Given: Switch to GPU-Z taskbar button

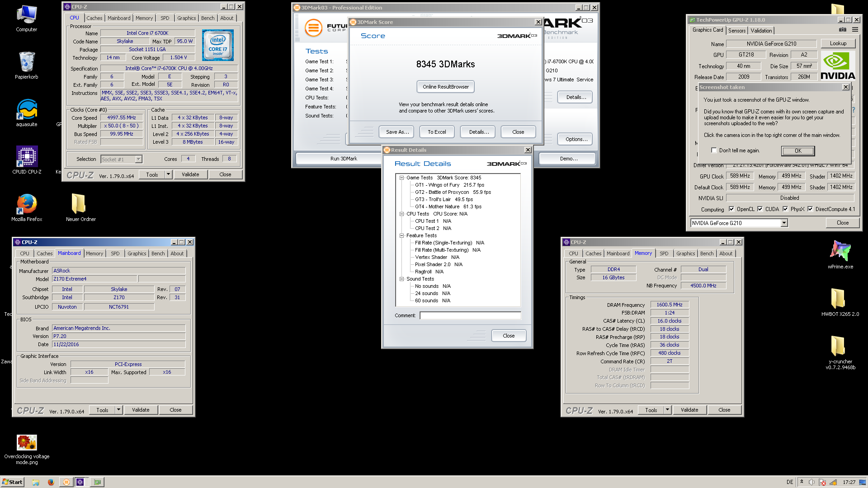Looking at the screenshot, I should (x=97, y=482).
